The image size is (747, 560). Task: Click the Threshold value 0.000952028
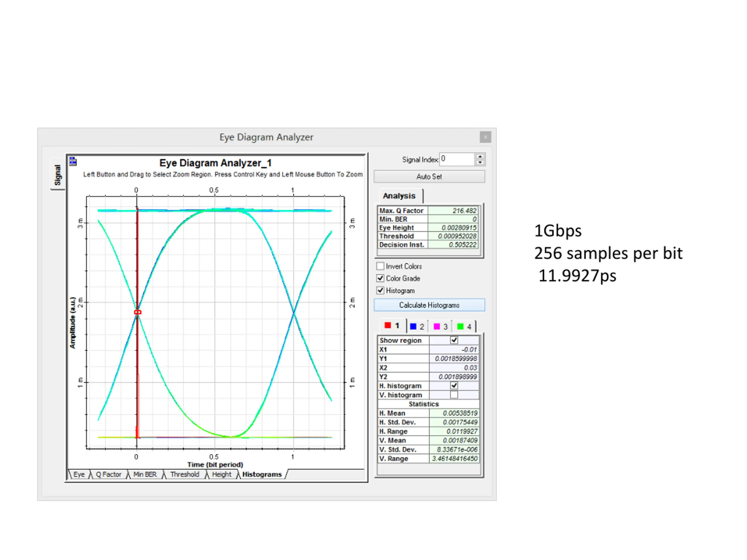tap(453, 236)
